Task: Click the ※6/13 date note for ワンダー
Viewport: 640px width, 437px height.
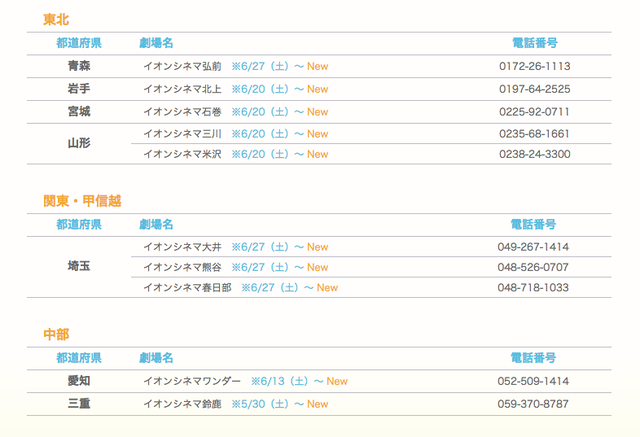Action: pyautogui.click(x=287, y=381)
